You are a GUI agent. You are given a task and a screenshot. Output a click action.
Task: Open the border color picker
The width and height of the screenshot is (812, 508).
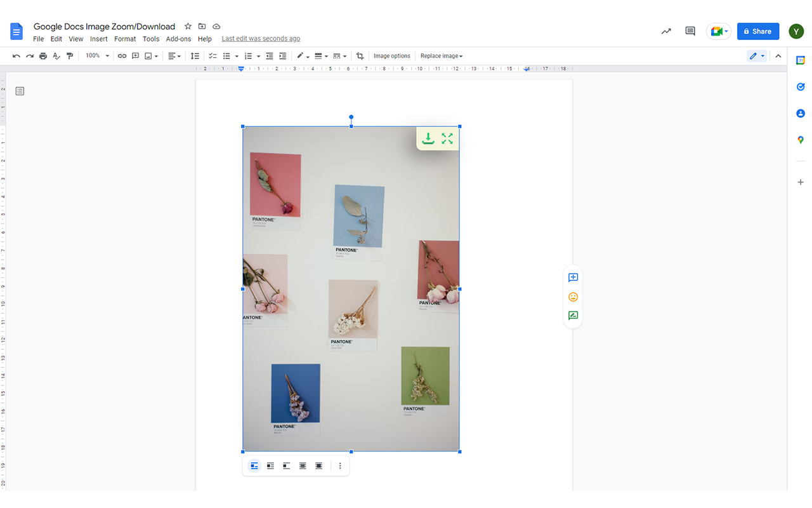pos(302,56)
